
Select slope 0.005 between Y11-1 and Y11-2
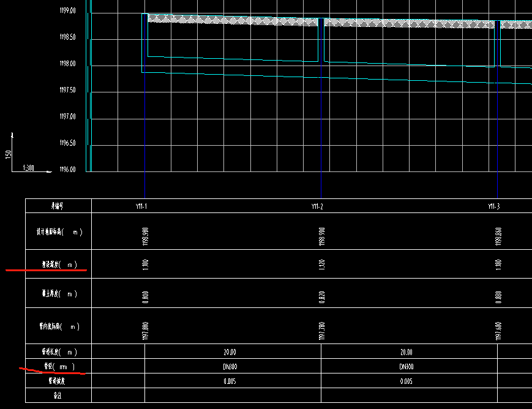pos(230,381)
